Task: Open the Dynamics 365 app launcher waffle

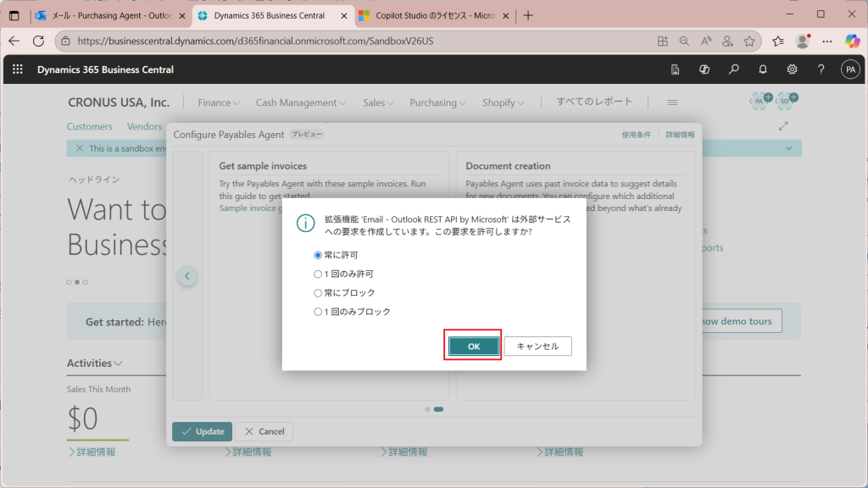Action: 18,69
